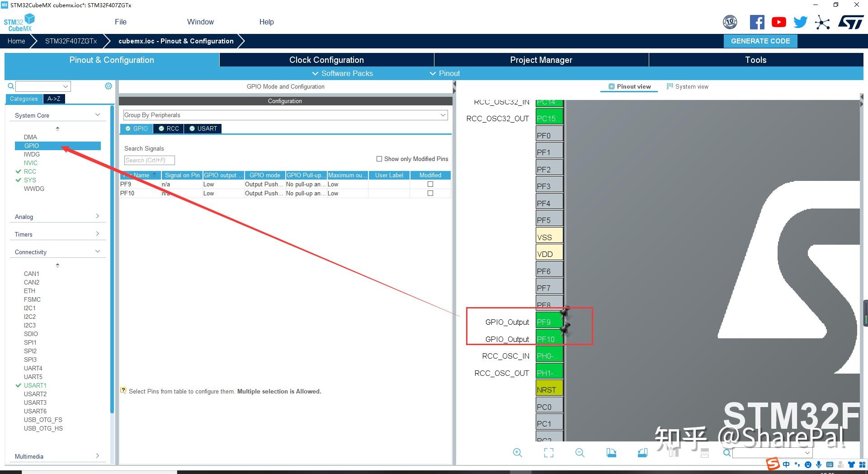Focus the Search Signals input field
This screenshot has height=474, width=868.
click(x=149, y=160)
